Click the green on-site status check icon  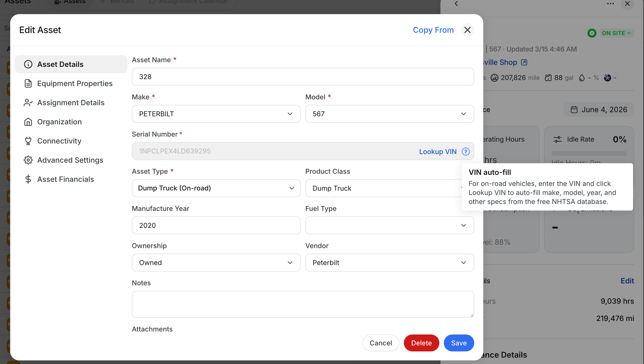point(592,33)
